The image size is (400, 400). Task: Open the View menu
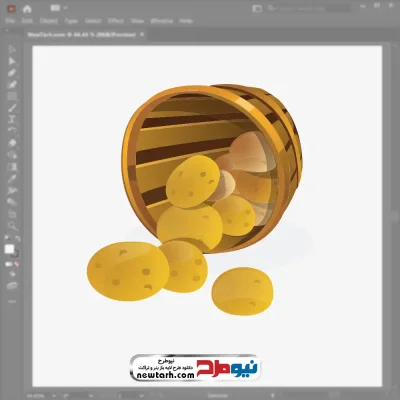[x=137, y=21]
